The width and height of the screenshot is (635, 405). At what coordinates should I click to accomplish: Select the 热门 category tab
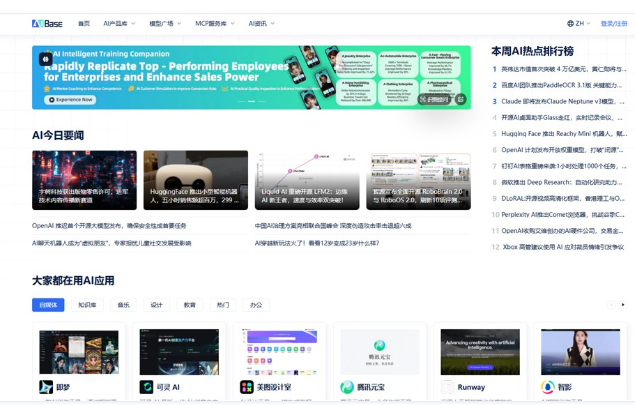point(223,305)
